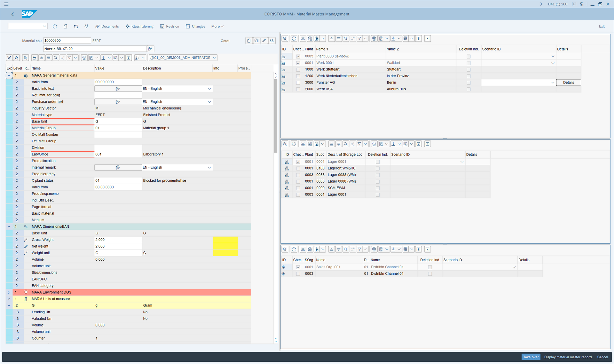Collapse all nodes in the material tree toolbar
614x364 pixels.
pos(16,58)
